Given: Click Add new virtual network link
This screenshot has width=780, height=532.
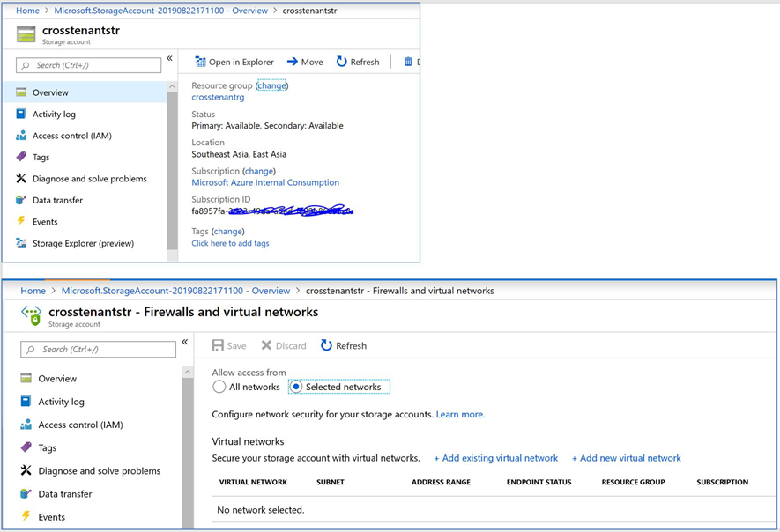Looking at the screenshot, I should pyautogui.click(x=626, y=458).
